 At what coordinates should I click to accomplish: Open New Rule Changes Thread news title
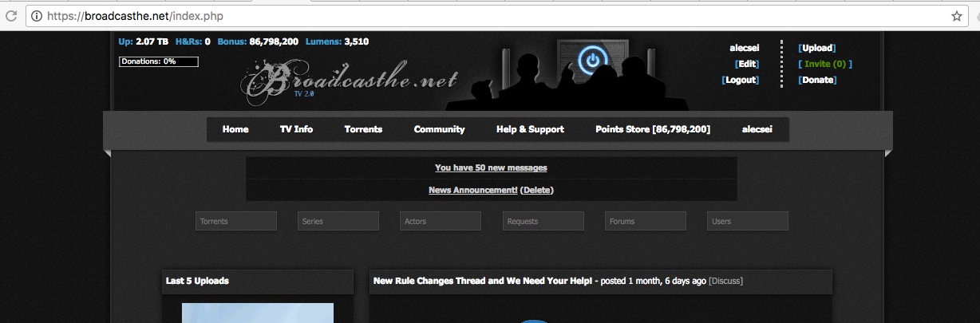click(x=483, y=281)
